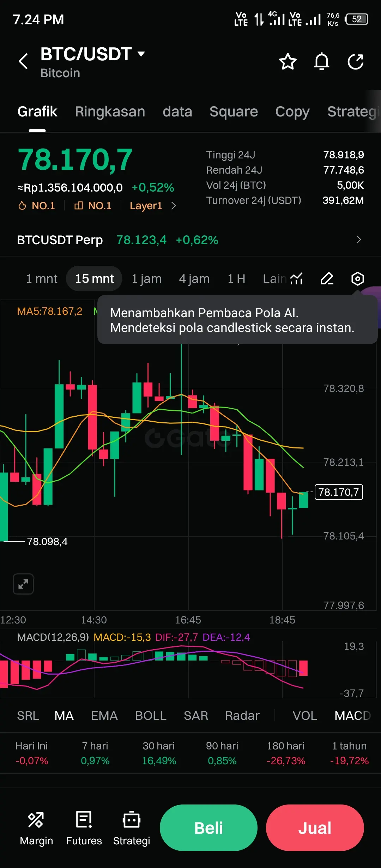
Task: Tap the green Beli button
Action: (x=208, y=828)
